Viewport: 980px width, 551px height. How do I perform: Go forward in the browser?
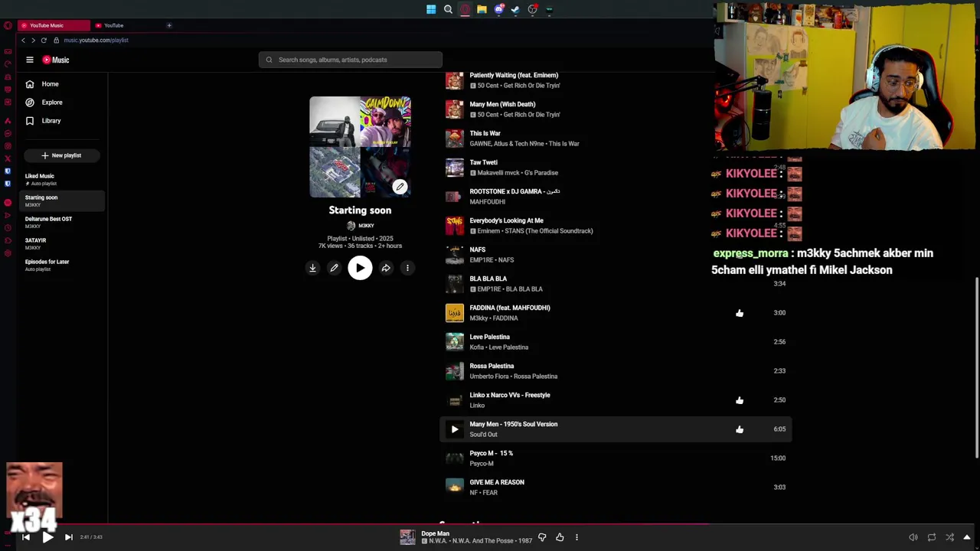[33, 40]
